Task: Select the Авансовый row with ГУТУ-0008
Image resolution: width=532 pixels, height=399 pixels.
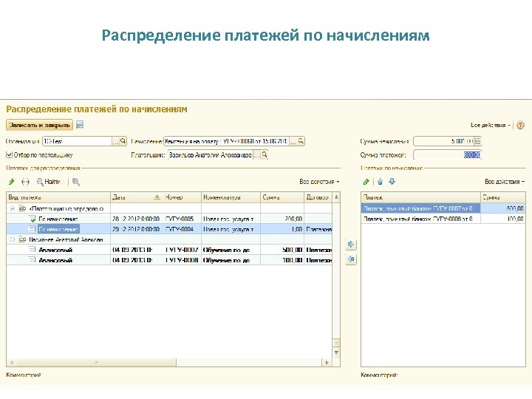Action: click(x=169, y=260)
